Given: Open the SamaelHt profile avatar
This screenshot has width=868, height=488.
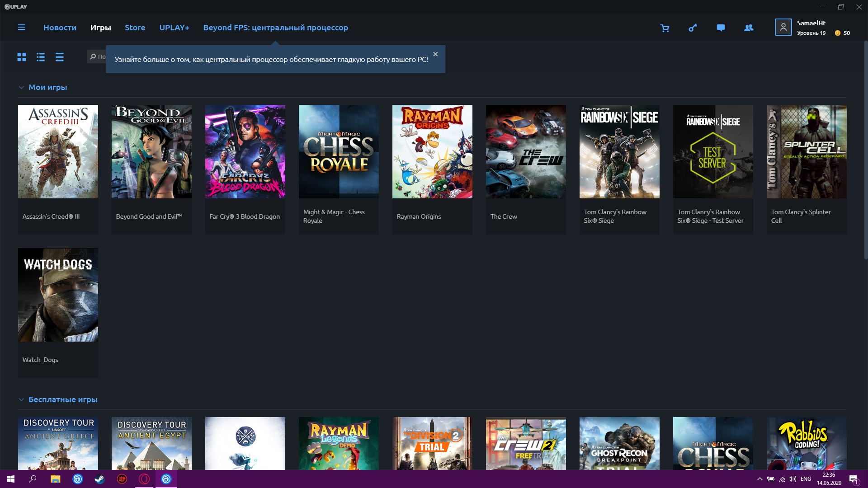Looking at the screenshot, I should [x=783, y=27].
